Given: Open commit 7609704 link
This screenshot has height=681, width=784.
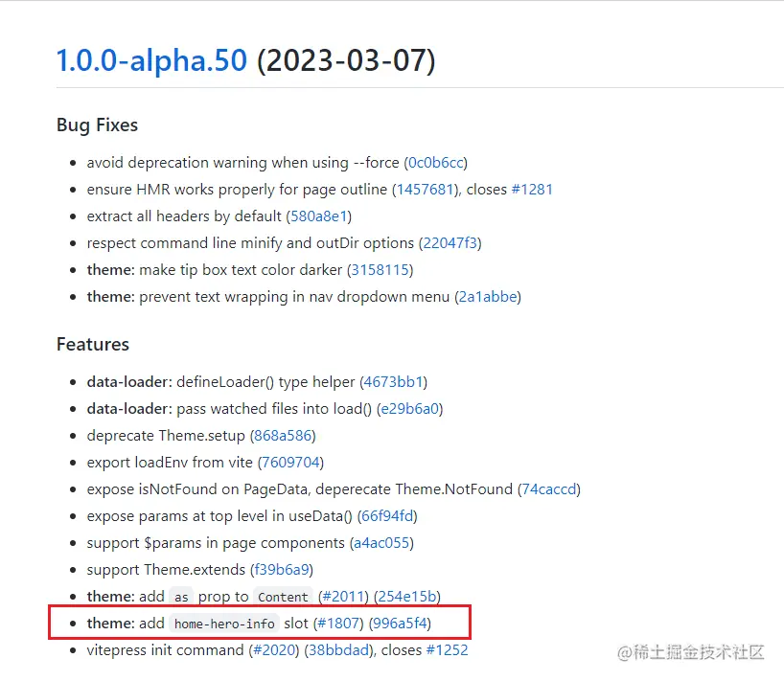Looking at the screenshot, I should 290,463.
